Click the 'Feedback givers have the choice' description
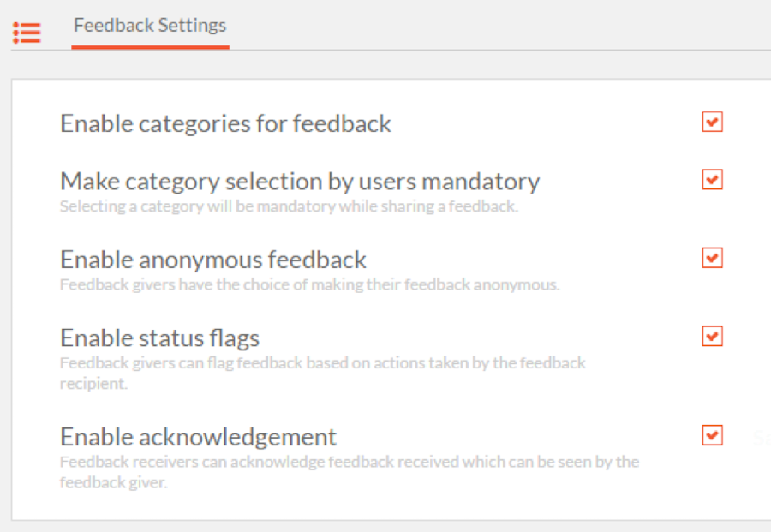 click(x=310, y=284)
